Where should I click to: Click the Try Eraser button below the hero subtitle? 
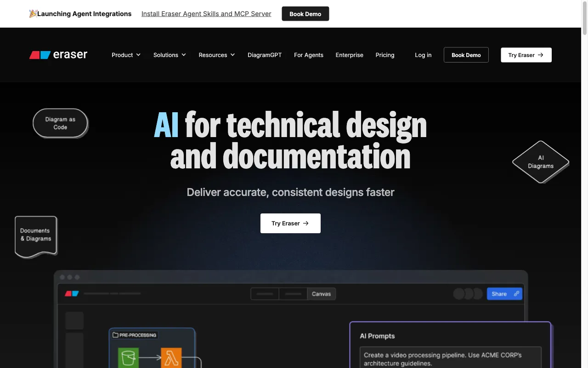290,223
